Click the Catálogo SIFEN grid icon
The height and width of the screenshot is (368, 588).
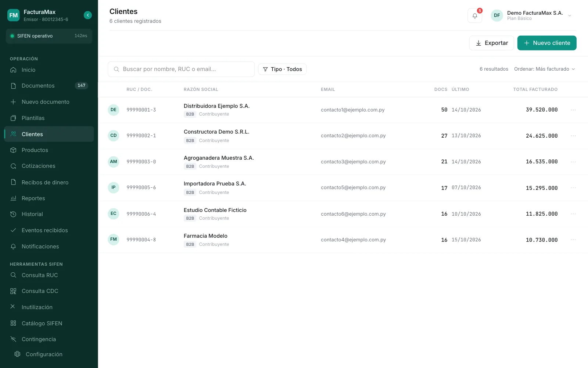click(x=13, y=323)
